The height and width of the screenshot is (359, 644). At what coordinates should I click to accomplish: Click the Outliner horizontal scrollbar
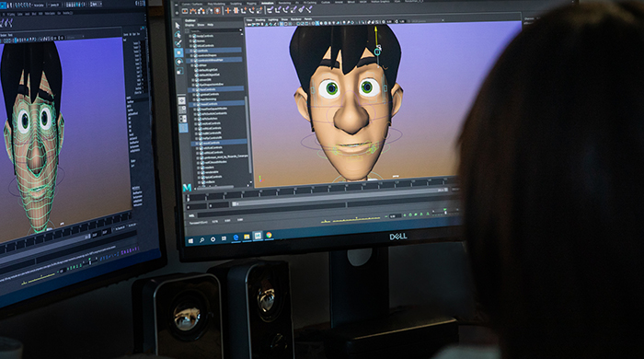point(216,187)
